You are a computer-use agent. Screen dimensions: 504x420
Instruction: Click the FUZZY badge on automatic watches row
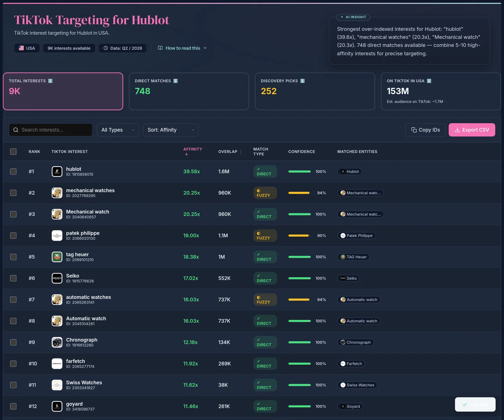pos(265,300)
